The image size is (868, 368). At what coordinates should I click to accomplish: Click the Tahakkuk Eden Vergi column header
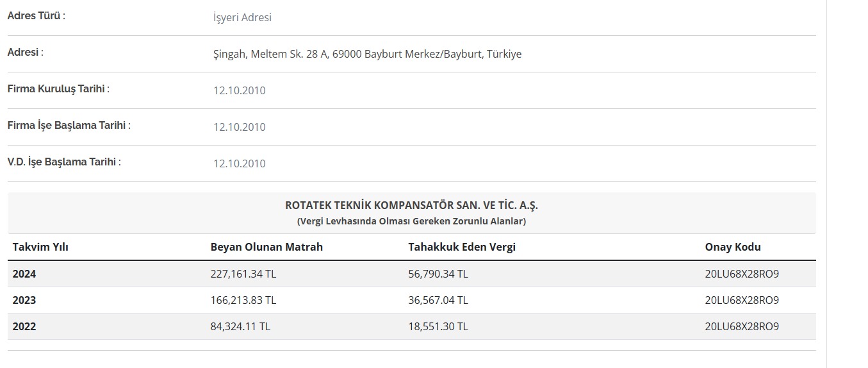click(461, 247)
